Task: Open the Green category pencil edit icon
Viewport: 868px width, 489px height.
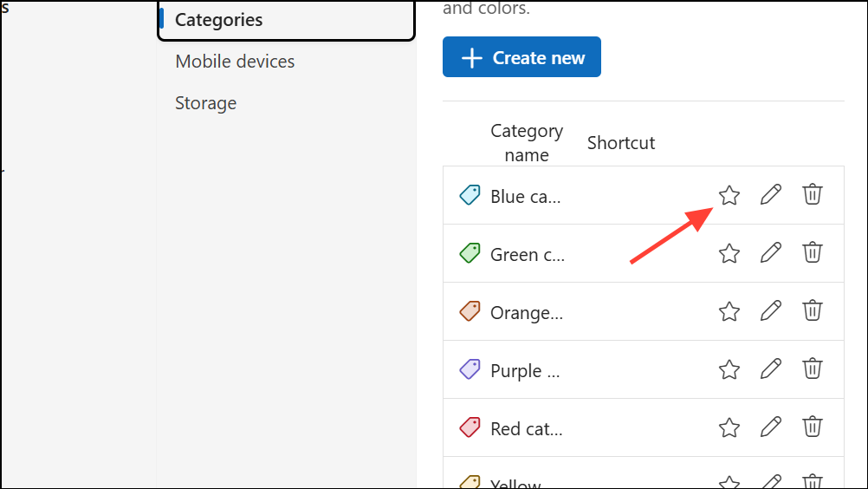Action: click(770, 253)
